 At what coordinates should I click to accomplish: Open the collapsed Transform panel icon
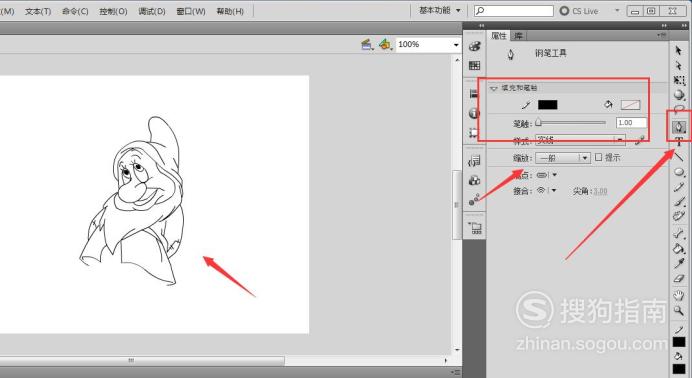[x=474, y=132]
